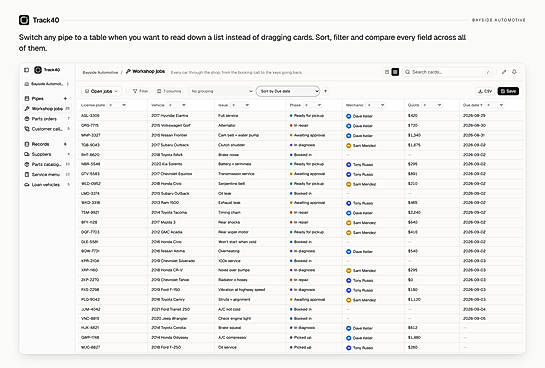The image size is (545, 368).
Task: Open the Quote column menu arrow
Action: (x=439, y=105)
